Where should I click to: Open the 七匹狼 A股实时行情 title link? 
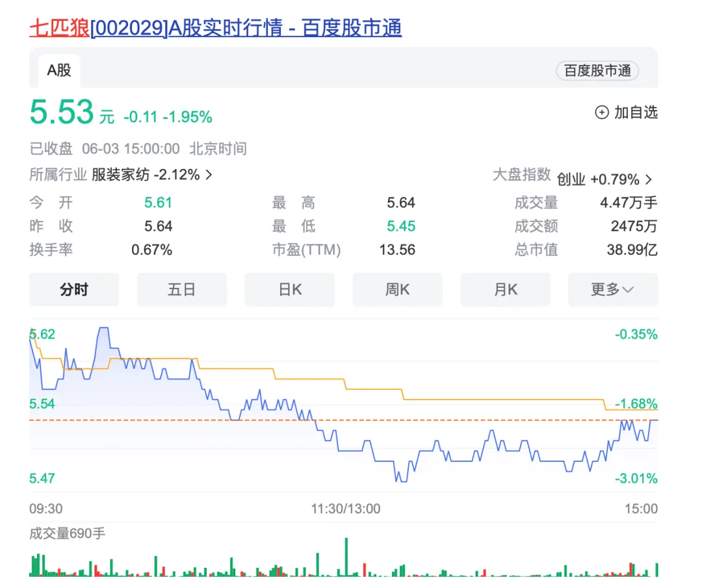pyautogui.click(x=215, y=28)
